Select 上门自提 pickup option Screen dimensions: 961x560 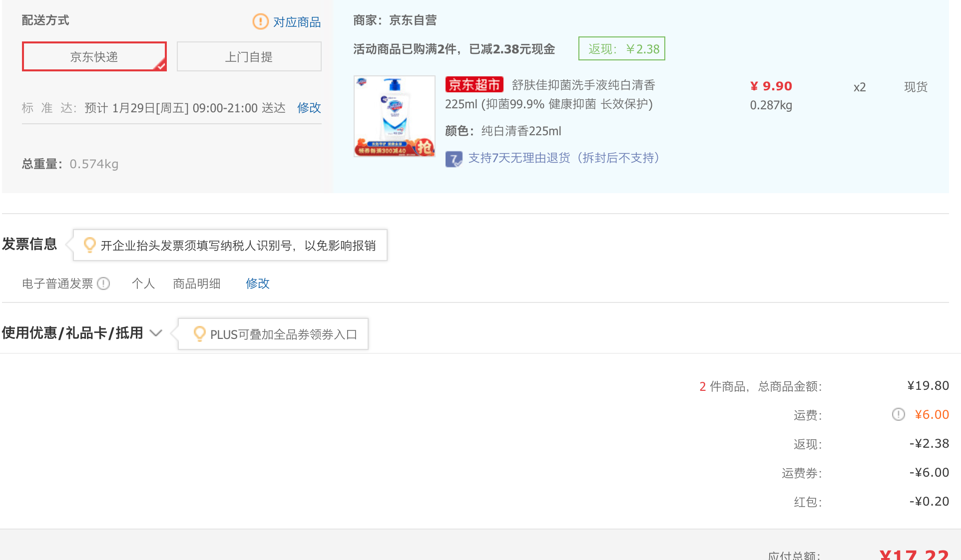point(249,56)
